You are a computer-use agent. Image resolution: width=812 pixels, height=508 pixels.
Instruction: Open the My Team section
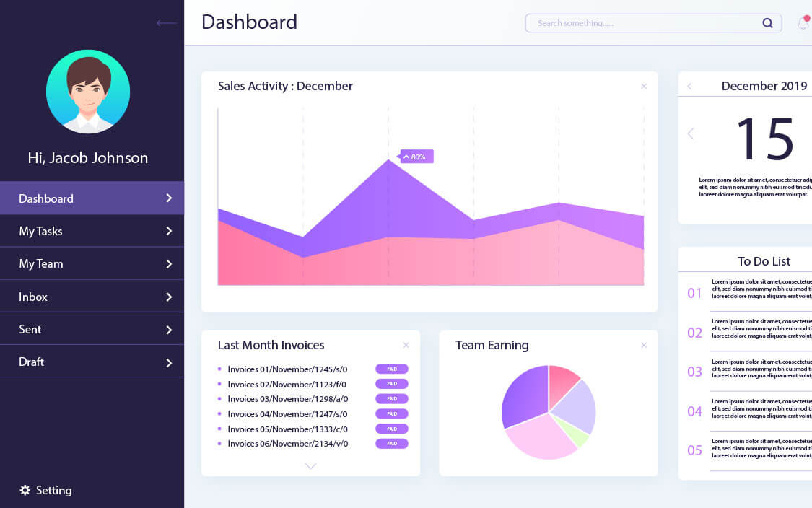pos(41,263)
